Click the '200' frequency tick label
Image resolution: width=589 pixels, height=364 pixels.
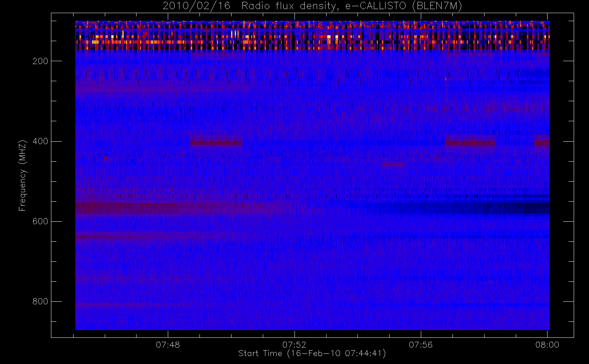point(40,61)
